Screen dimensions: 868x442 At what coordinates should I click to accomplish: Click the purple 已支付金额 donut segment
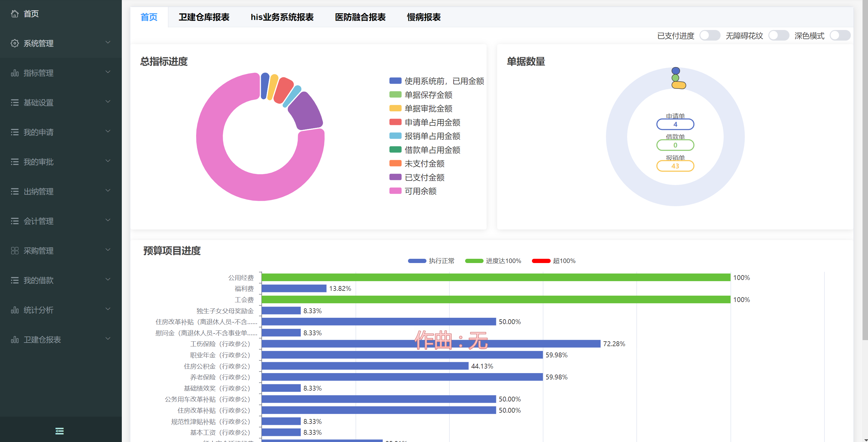tap(306, 111)
